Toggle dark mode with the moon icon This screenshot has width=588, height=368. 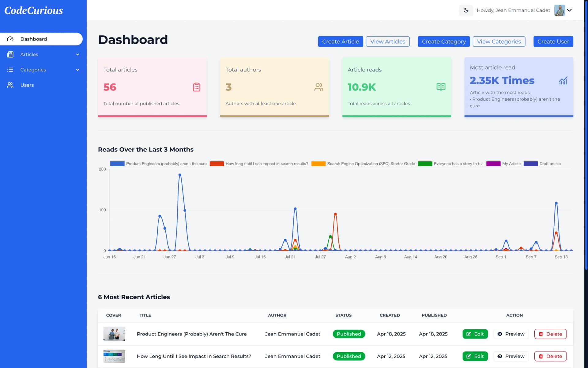(466, 10)
